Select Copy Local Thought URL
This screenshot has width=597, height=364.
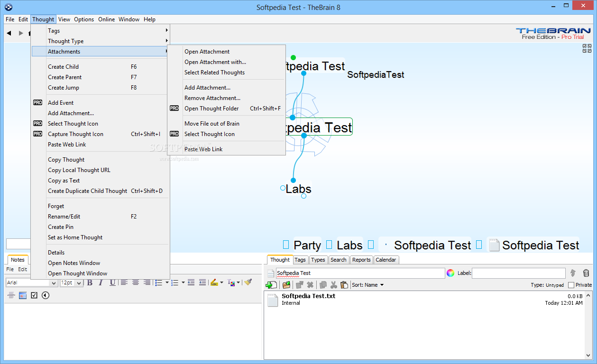(101, 170)
